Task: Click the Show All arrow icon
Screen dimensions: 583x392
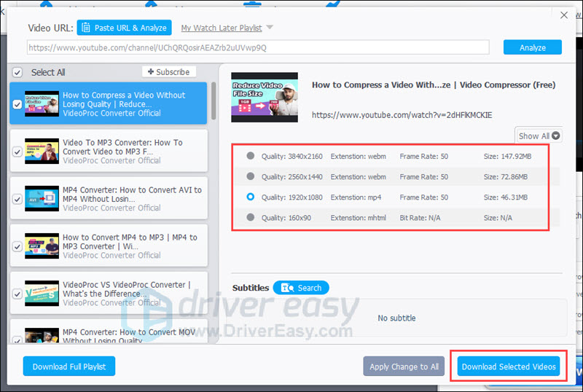Action: (555, 136)
